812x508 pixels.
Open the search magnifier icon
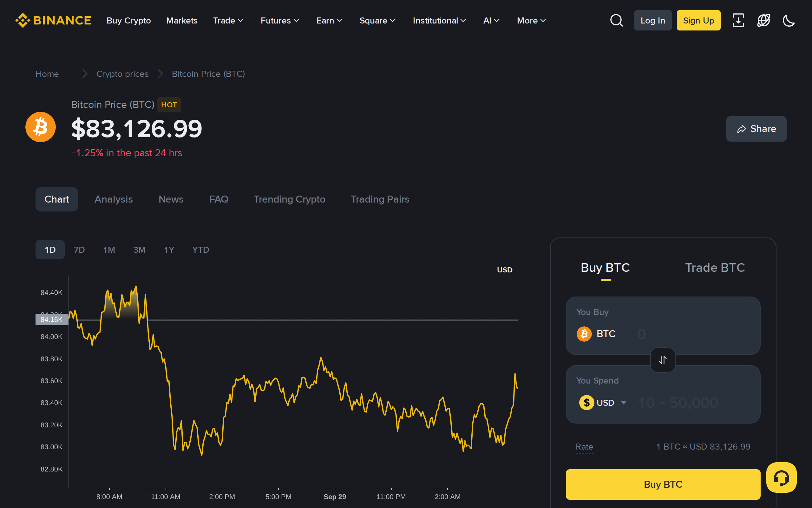616,21
